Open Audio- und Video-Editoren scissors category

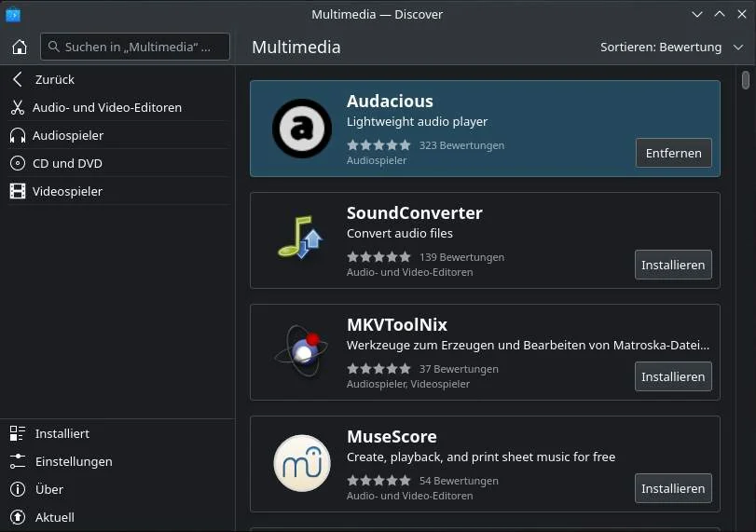18,107
